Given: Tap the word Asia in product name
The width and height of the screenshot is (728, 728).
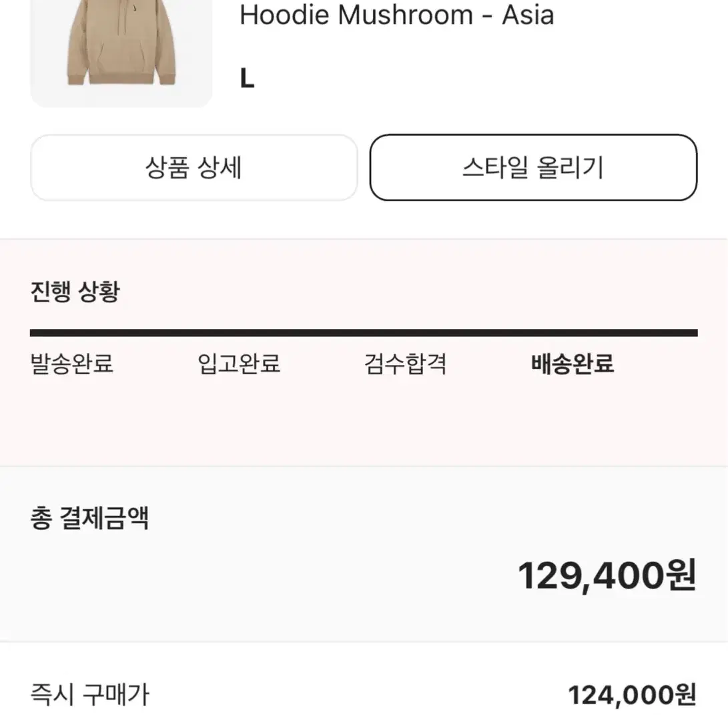Looking at the screenshot, I should (x=528, y=15).
